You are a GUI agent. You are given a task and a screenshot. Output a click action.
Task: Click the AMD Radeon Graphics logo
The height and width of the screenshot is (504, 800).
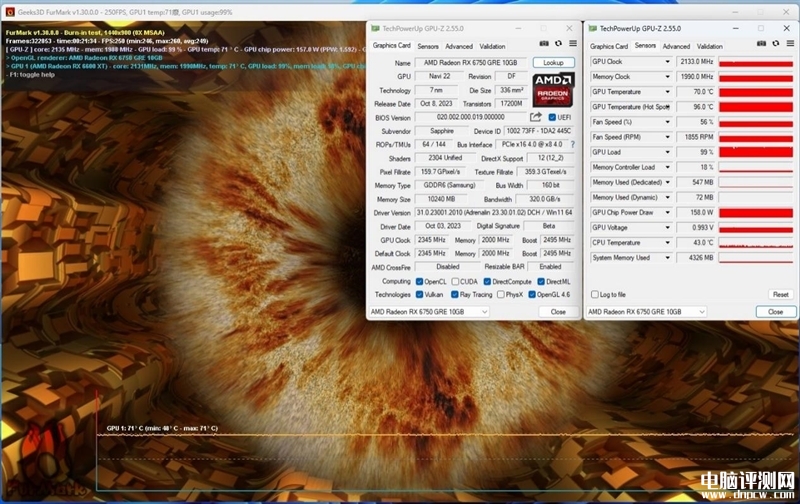[554, 90]
